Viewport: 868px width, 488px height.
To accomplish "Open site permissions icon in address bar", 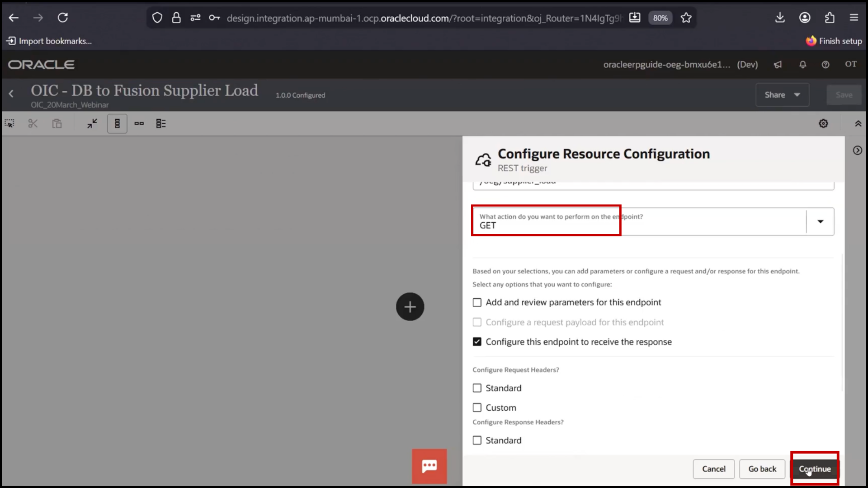I will click(195, 18).
